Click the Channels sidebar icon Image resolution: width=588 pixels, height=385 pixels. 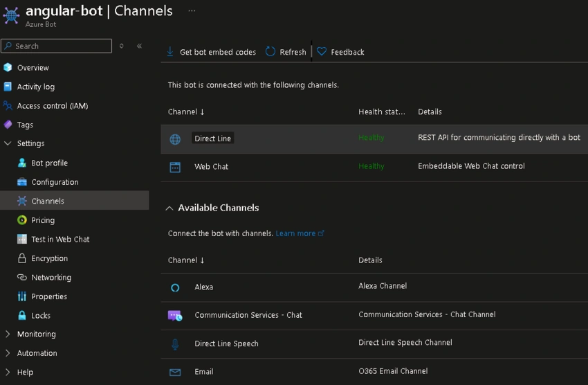[x=22, y=201]
